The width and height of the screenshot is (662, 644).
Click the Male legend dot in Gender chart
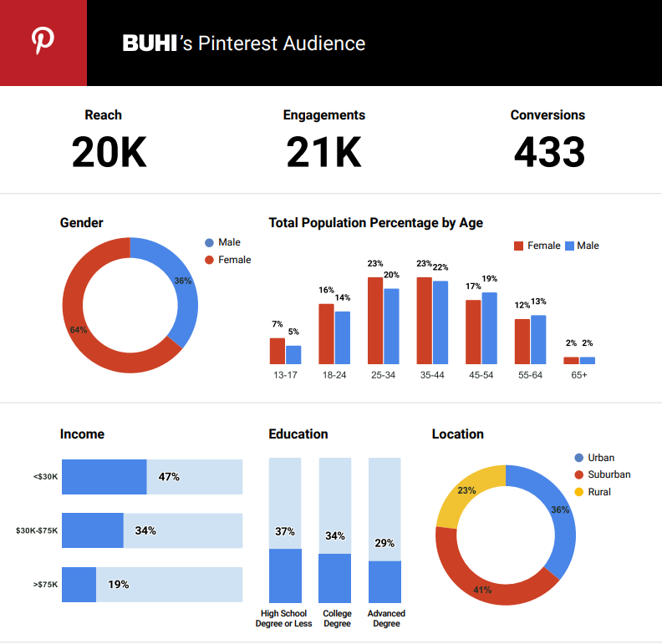[209, 243]
